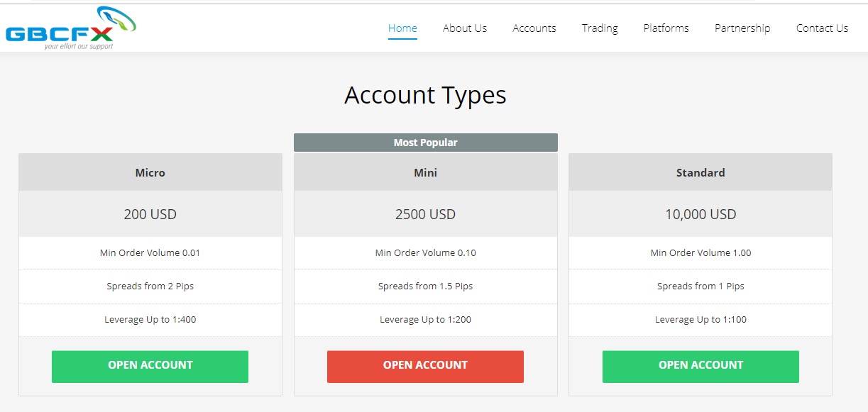The image size is (868, 412).
Task: Click the Most Popular banner
Action: (425, 143)
